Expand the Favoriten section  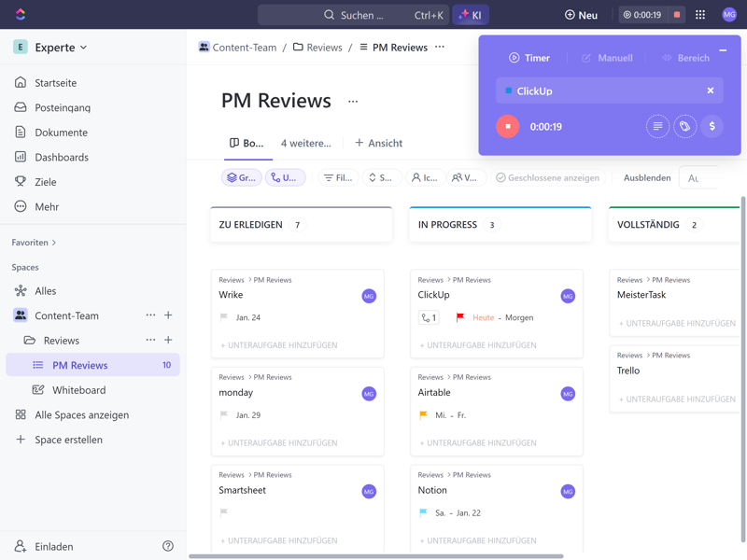tap(34, 243)
